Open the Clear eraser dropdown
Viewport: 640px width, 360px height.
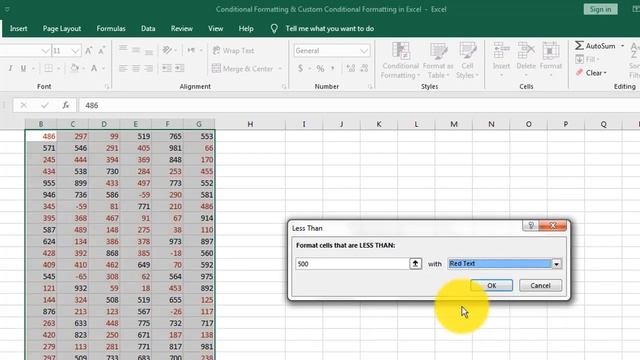pyautogui.click(x=591, y=73)
